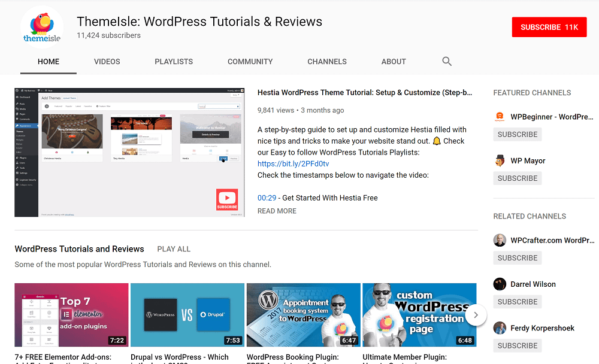
Task: Open Hestia WordPress Theme Tutorial title
Action: point(365,92)
